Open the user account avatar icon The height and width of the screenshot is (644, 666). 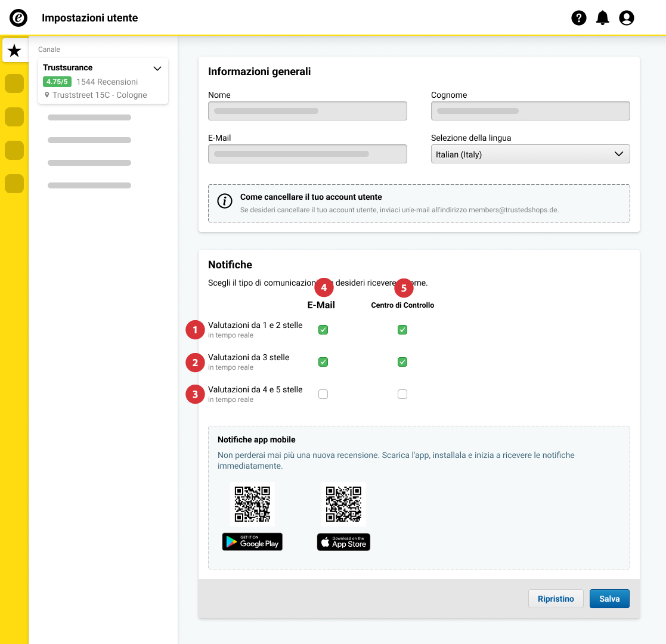point(627,18)
